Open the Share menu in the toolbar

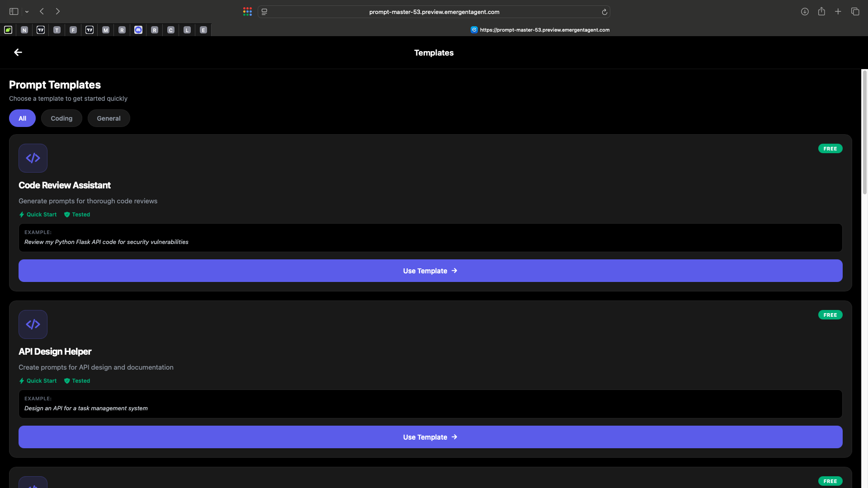point(822,11)
